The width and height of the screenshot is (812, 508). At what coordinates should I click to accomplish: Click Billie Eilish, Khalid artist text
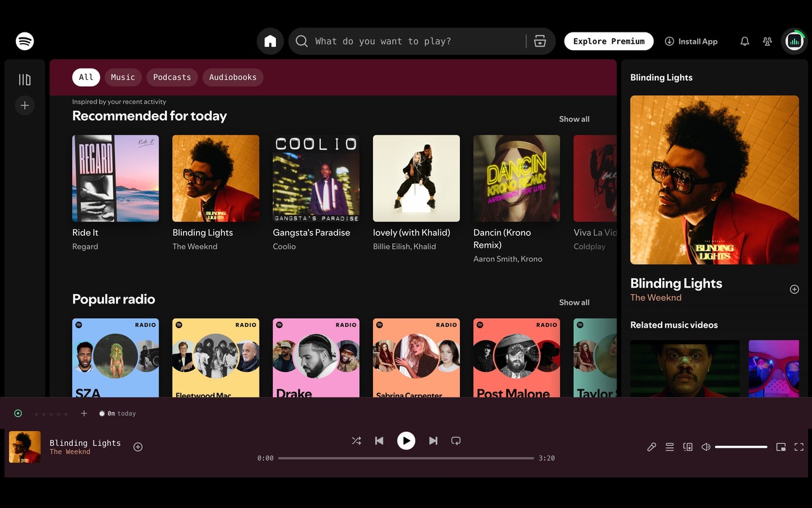pos(404,246)
